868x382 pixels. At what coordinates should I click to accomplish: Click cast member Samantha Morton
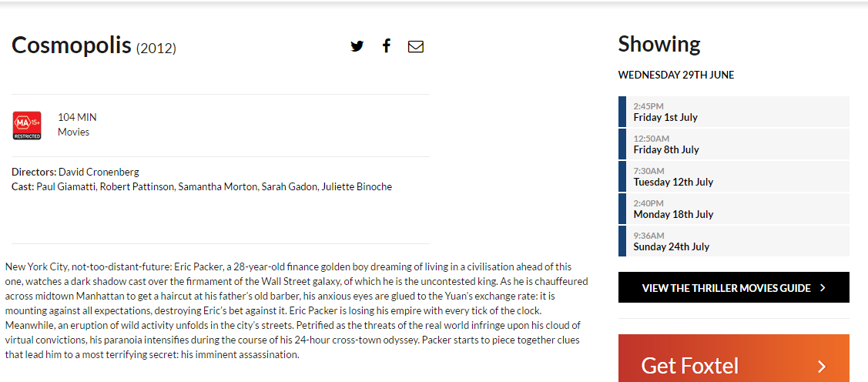pos(219,186)
